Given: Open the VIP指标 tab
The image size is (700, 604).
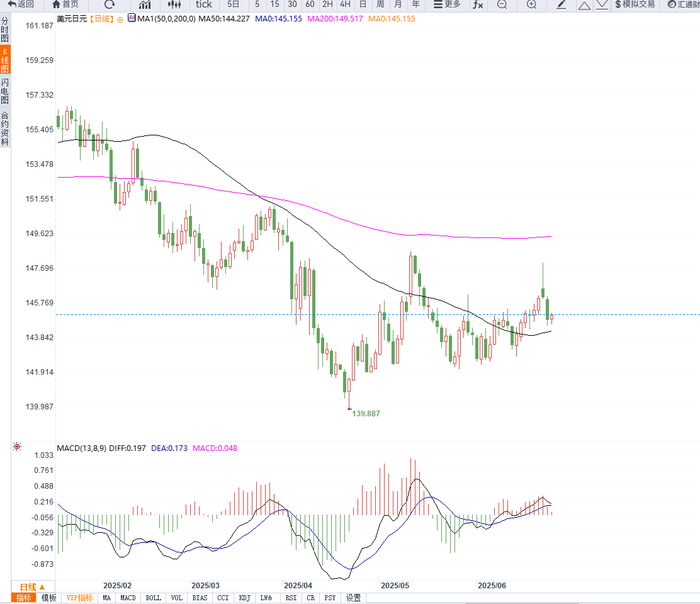Looking at the screenshot, I should point(79,598).
